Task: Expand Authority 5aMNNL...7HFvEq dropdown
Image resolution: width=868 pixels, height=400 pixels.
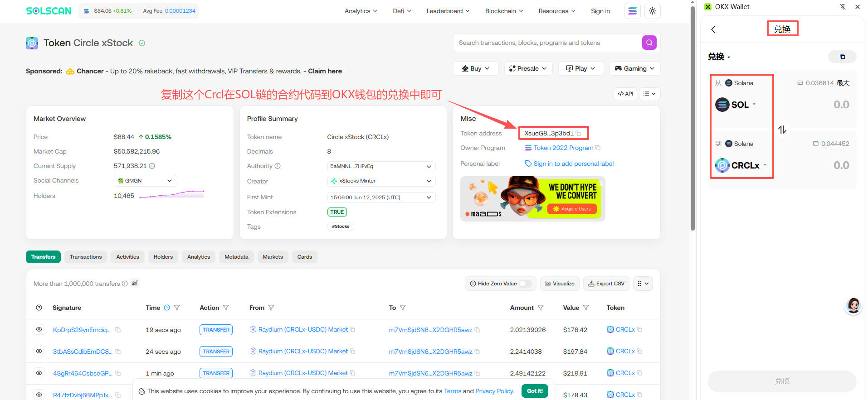Action: [381, 166]
